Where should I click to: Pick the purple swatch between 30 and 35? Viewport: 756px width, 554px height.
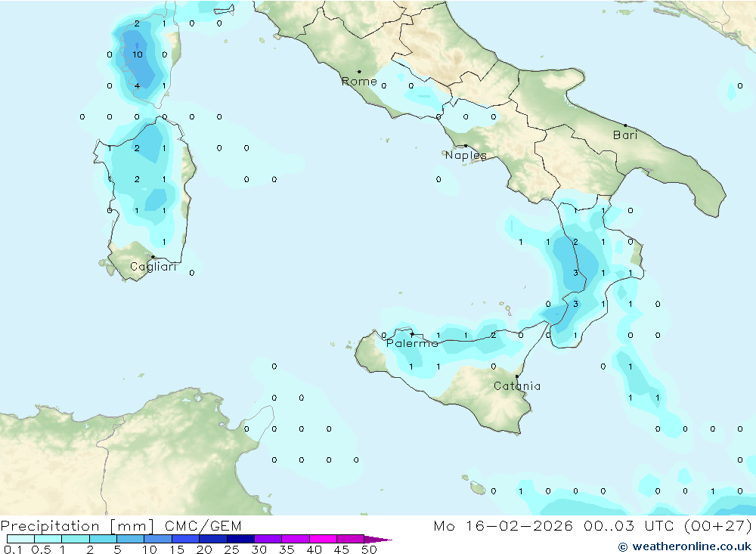pos(268,539)
